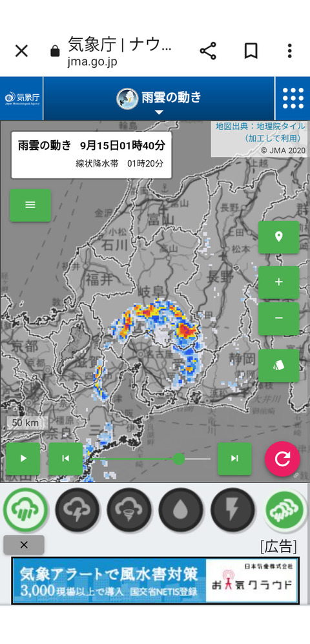
Task: Open browser three-dot overflow menu
Action: click(289, 51)
